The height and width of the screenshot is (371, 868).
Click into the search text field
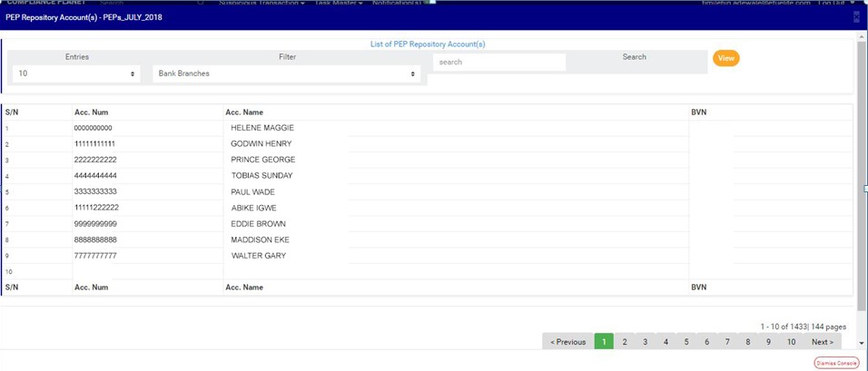click(x=499, y=63)
